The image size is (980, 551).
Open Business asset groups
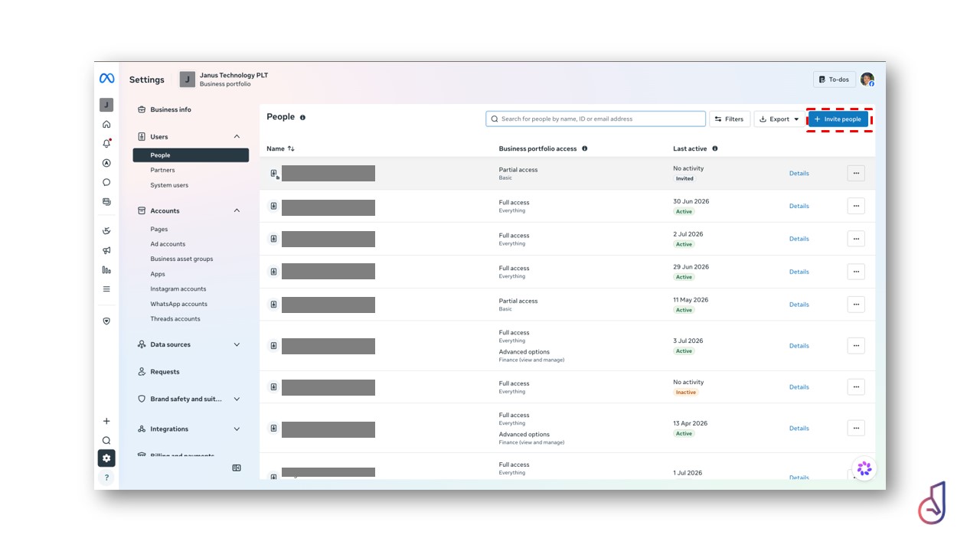(181, 259)
